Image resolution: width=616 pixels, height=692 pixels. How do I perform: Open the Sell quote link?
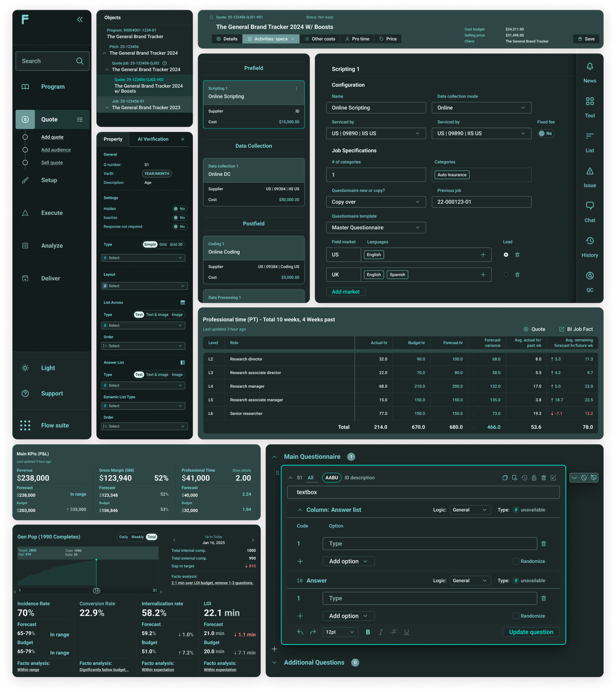pyautogui.click(x=52, y=163)
